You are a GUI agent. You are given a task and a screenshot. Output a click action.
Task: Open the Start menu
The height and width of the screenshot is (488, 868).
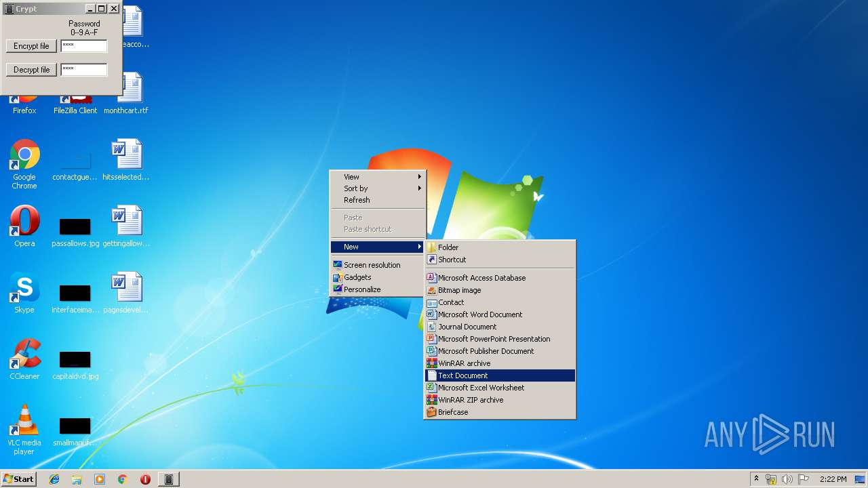18,479
